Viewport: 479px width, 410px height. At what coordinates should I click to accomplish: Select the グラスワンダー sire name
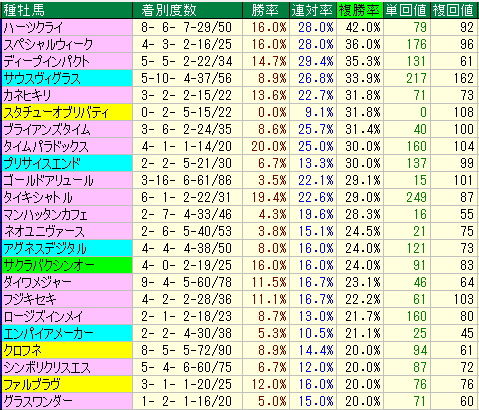click(37, 401)
